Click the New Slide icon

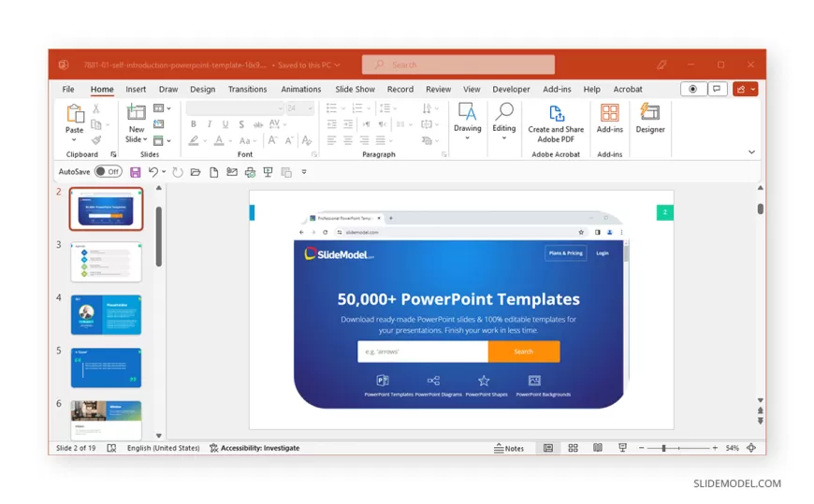(x=137, y=112)
